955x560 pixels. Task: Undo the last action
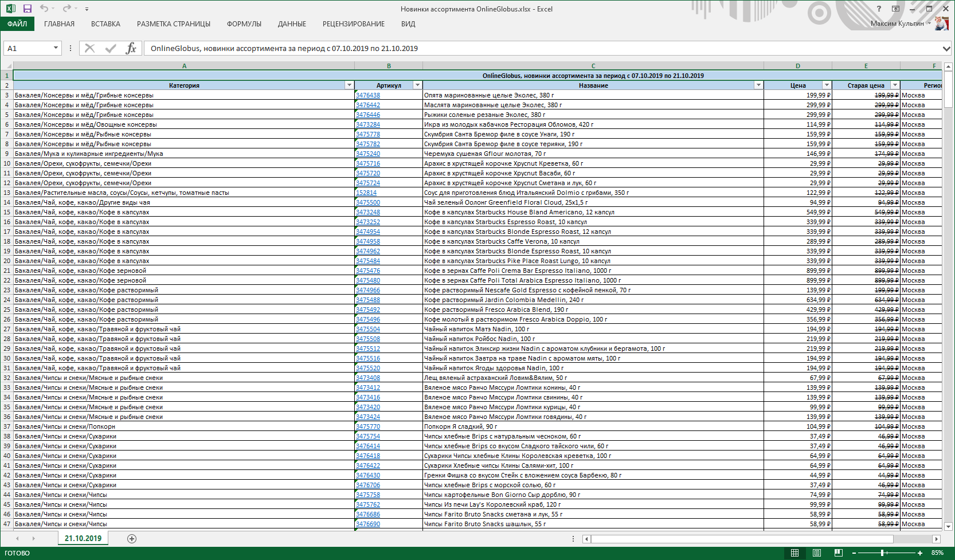coord(44,9)
